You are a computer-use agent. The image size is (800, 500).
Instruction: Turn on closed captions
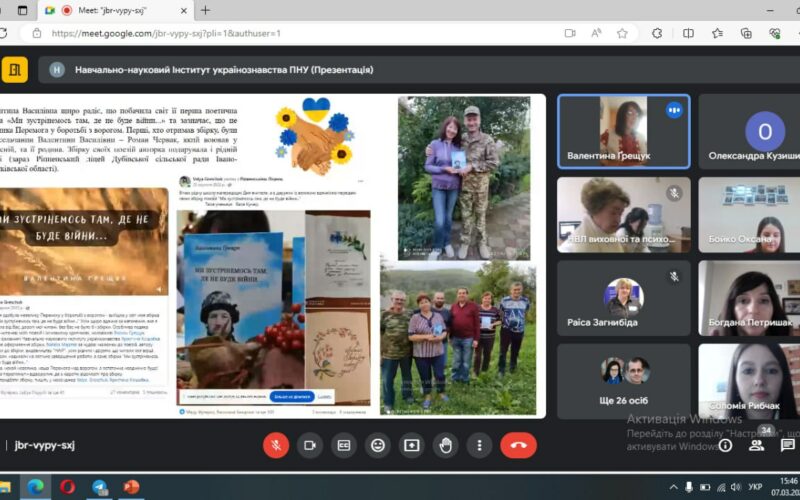pos(344,445)
